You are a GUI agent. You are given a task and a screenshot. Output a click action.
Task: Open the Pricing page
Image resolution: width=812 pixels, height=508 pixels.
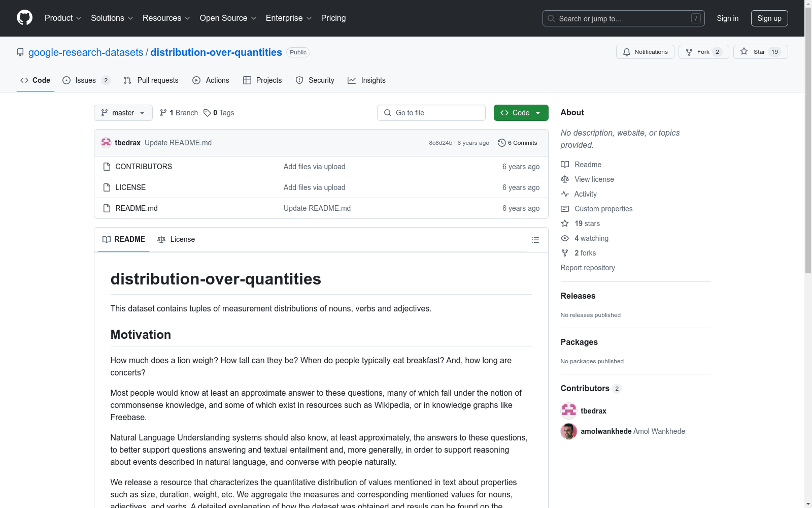click(333, 18)
